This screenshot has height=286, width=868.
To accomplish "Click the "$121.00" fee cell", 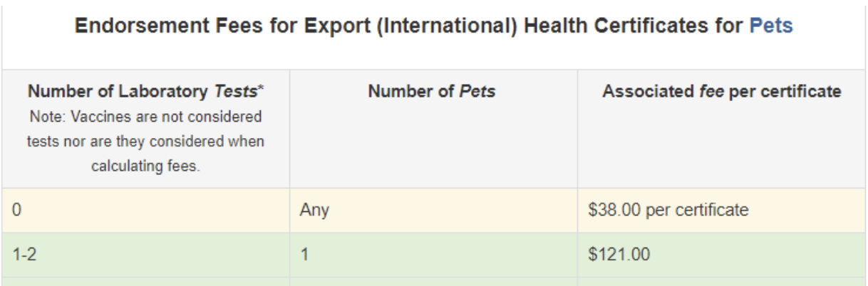I will (x=619, y=255).
